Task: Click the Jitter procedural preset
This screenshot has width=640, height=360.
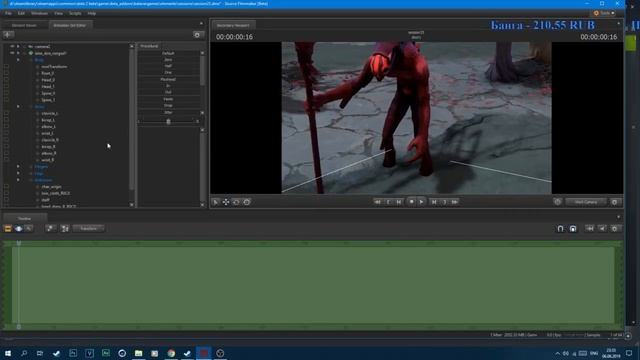Action: click(168, 112)
